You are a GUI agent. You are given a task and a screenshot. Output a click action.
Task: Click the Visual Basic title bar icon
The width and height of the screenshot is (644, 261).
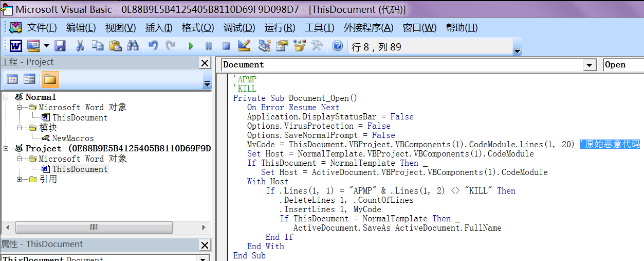point(7,9)
